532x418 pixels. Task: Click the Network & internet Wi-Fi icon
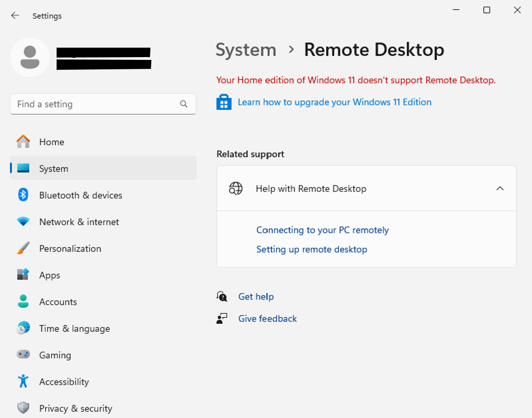(23, 222)
